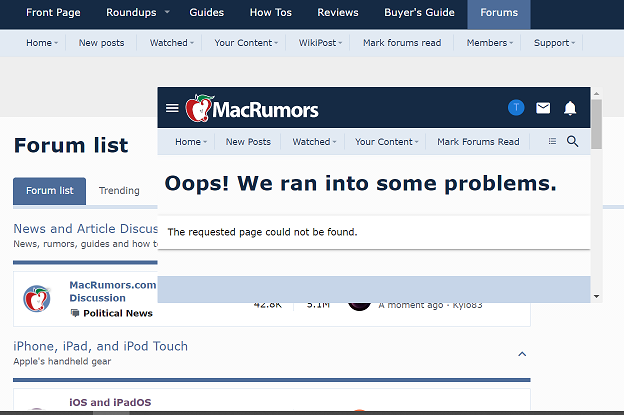This screenshot has width=624, height=415.
Task: Click New posts in the main subnav
Action: pyautogui.click(x=101, y=43)
